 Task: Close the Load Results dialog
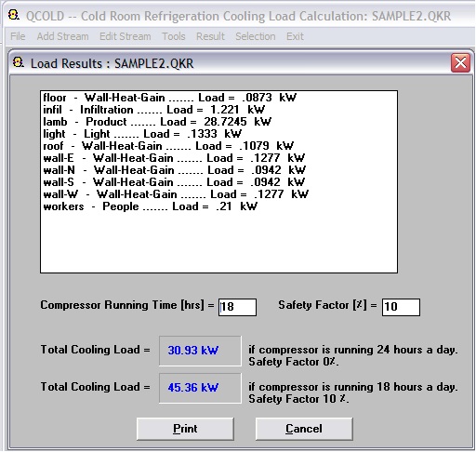[x=460, y=63]
